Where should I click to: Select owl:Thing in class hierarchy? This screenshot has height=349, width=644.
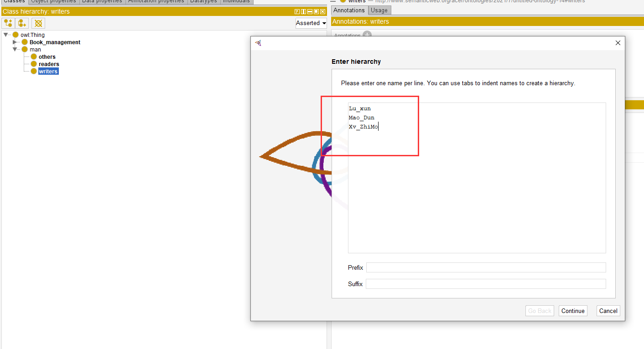32,35
